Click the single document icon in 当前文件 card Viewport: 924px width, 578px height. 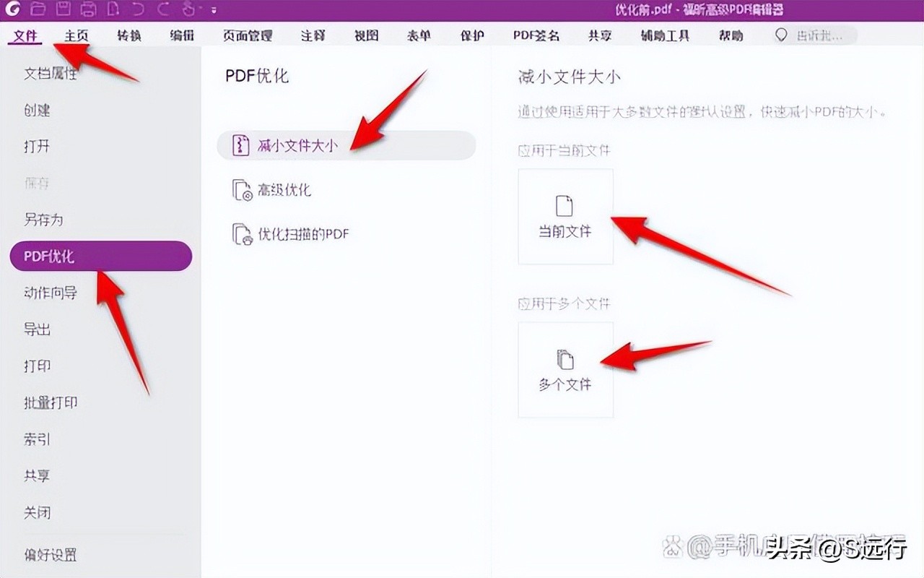coord(565,205)
